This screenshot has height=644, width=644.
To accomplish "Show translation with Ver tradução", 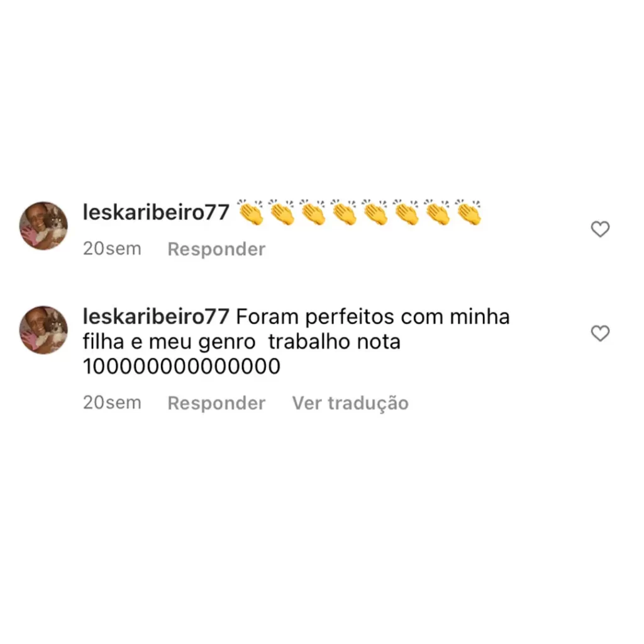I will 350,403.
